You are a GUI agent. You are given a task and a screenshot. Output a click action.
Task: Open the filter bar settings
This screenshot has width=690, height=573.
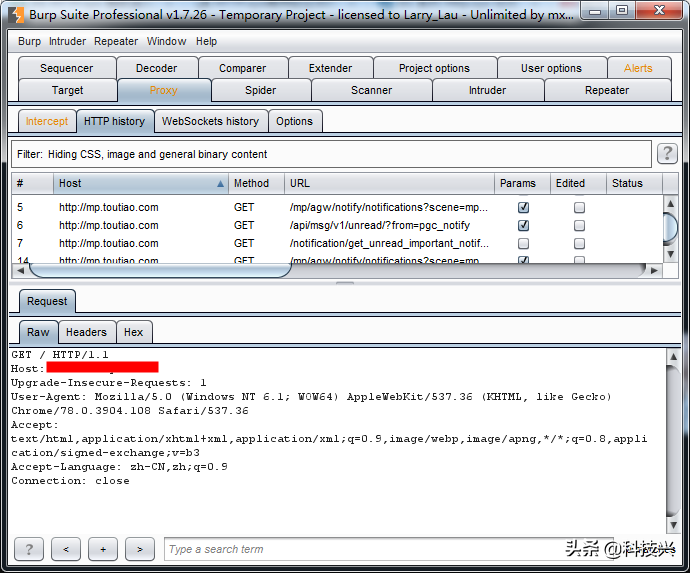330,155
